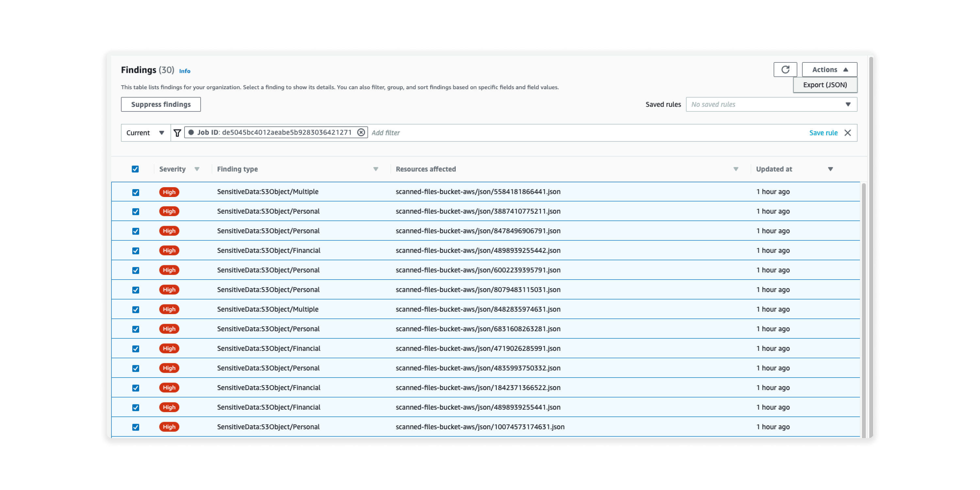
Task: Sort by the Severity column arrow
Action: [197, 169]
